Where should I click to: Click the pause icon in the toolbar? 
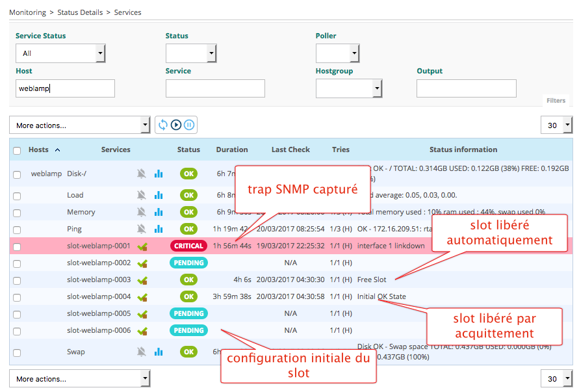pos(189,125)
